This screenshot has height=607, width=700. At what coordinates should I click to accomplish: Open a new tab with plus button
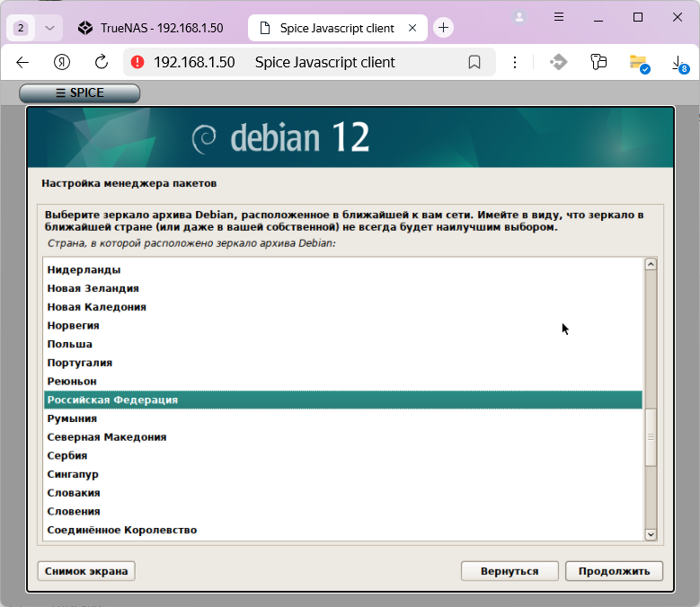443,28
